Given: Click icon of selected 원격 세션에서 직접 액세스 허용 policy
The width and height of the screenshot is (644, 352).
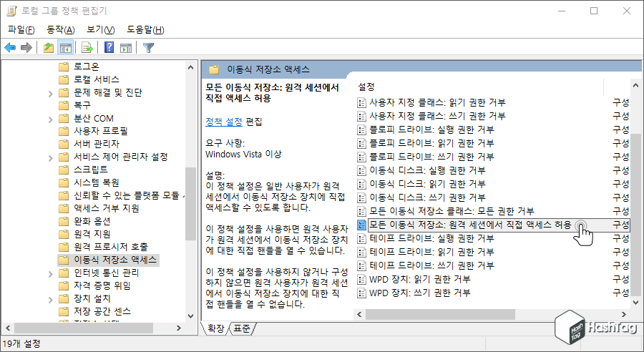Looking at the screenshot, I should coord(361,225).
